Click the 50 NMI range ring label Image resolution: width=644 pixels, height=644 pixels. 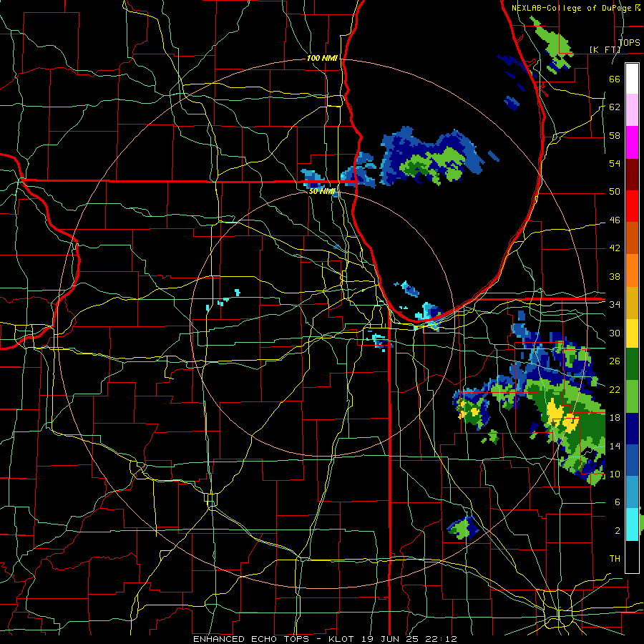pos(322,191)
